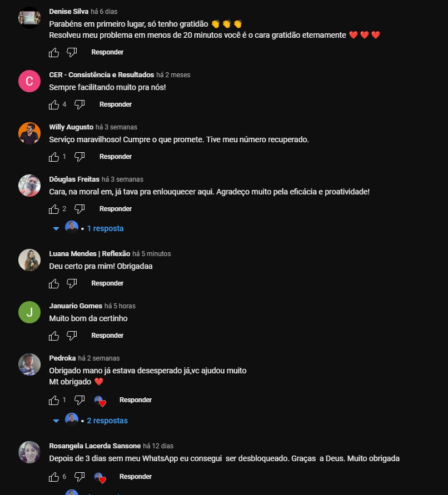The height and width of the screenshot is (495, 448).
Task: Open Luana Mendes's profile avatar
Action: pyautogui.click(x=29, y=260)
